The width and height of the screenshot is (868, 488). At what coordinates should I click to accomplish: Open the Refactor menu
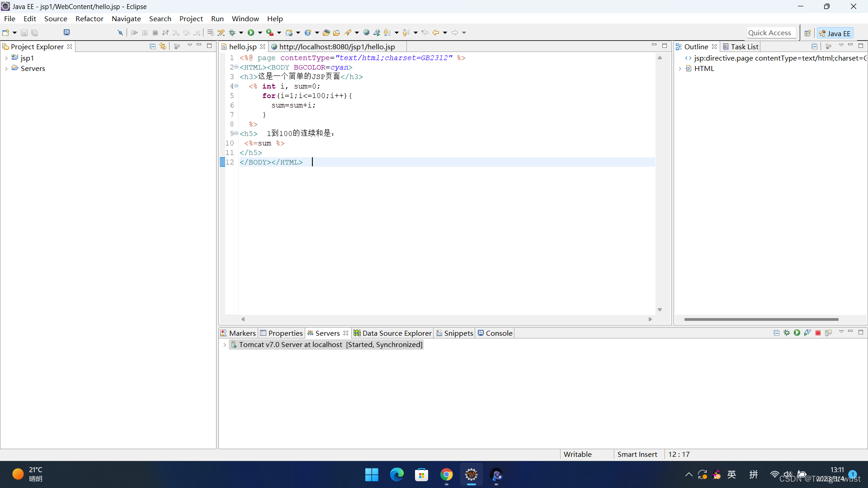[x=89, y=19]
